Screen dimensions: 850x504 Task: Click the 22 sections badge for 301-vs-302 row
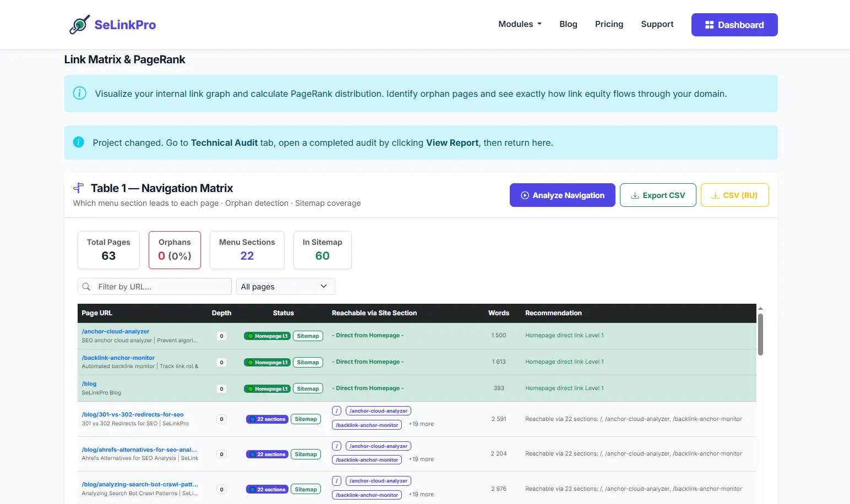(x=267, y=419)
